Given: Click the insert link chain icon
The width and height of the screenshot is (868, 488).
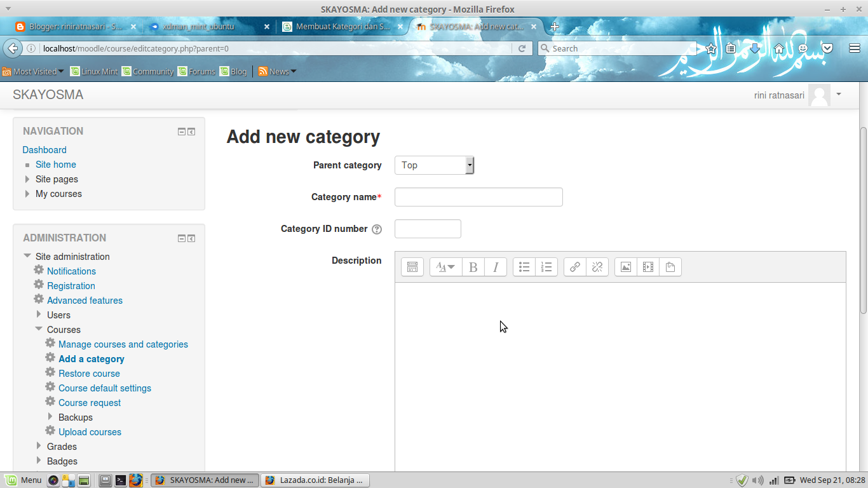Looking at the screenshot, I should [x=574, y=267].
